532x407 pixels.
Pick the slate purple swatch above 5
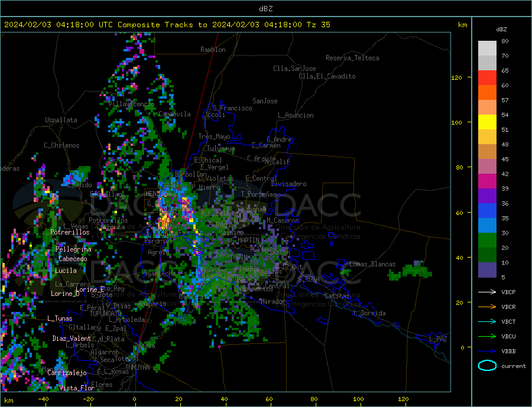[487, 269]
